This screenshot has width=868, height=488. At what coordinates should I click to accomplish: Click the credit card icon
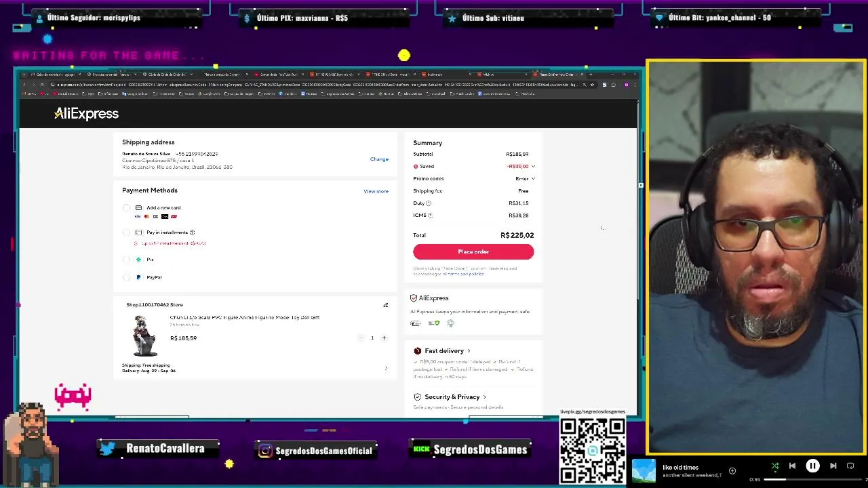pyautogui.click(x=138, y=208)
